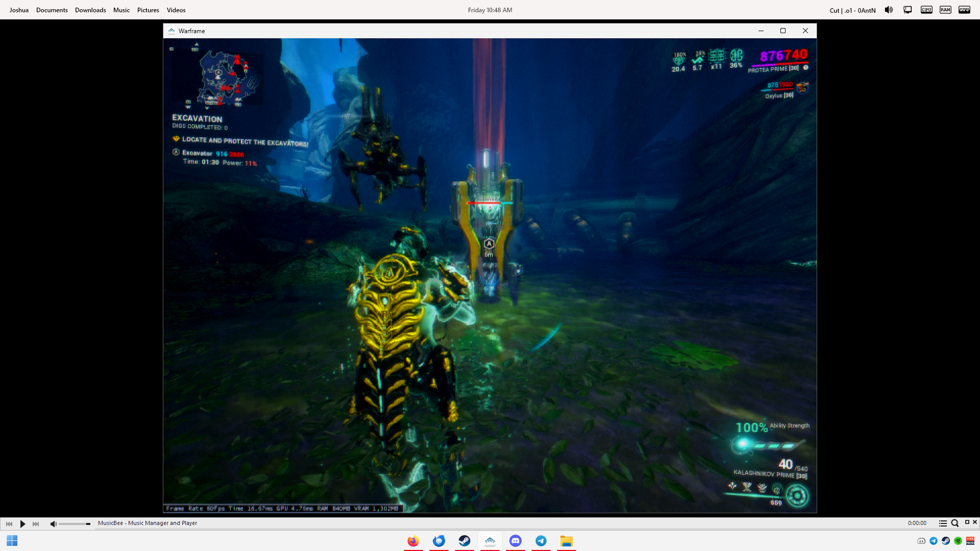Mute MusicBee with the speaker icon
This screenshot has width=980, height=551.
[x=53, y=523]
